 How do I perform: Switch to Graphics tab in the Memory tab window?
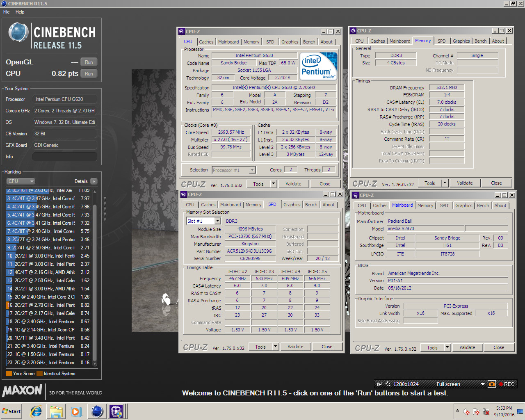point(461,41)
